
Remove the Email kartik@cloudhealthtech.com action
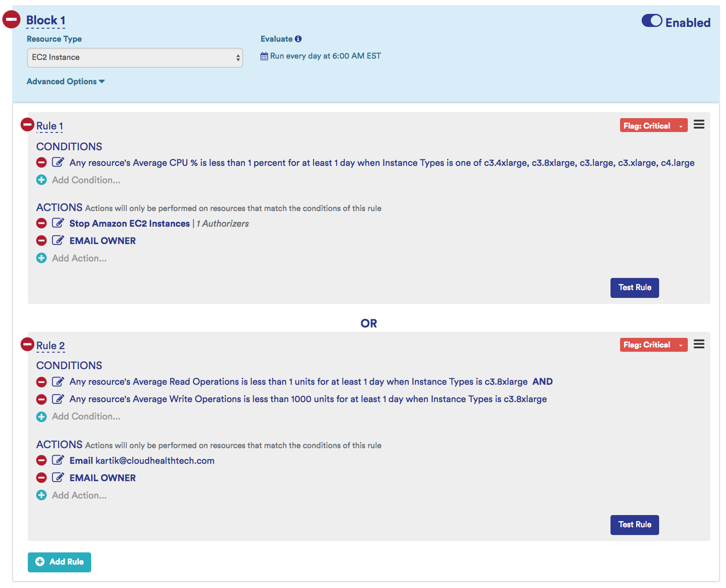[41, 460]
